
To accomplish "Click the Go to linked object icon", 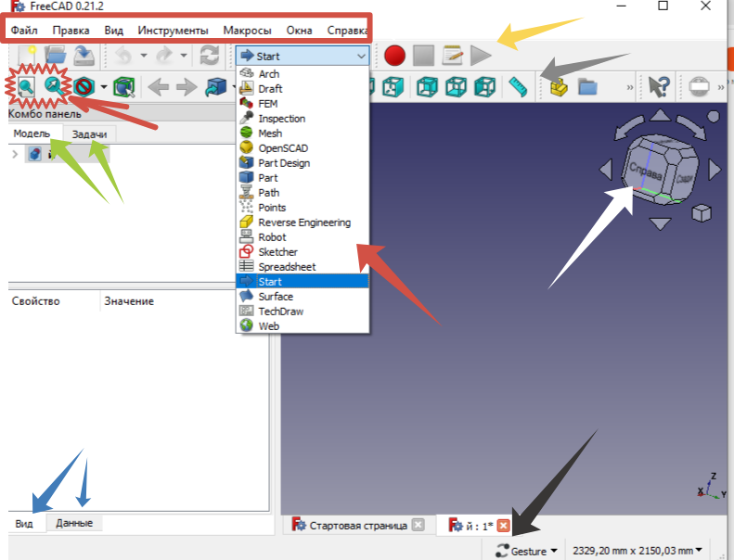I will pos(216,87).
